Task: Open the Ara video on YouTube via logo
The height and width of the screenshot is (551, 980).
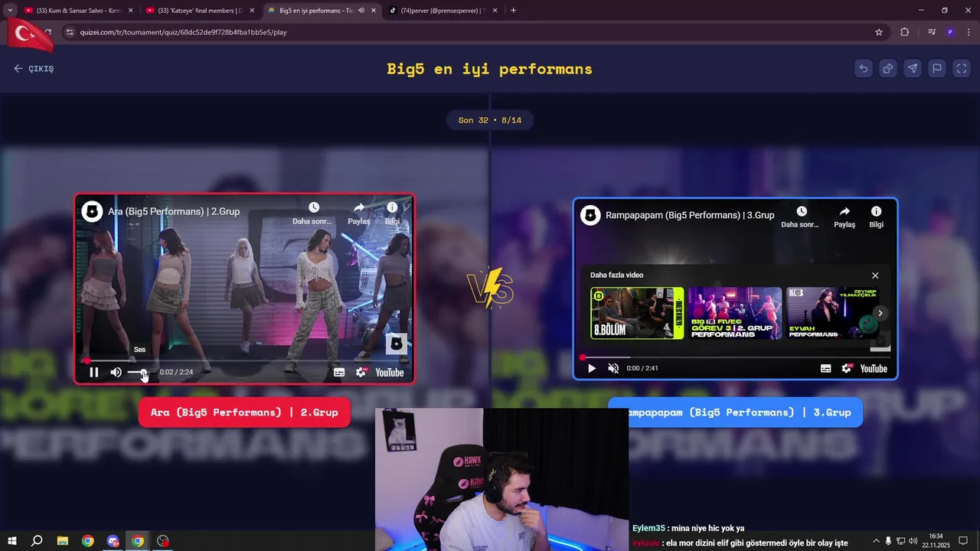Action: (390, 373)
